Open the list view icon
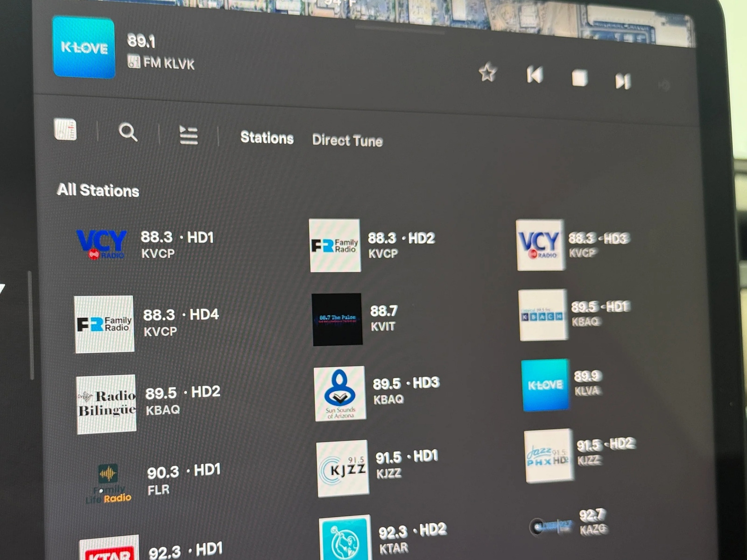The image size is (747, 560). [189, 135]
